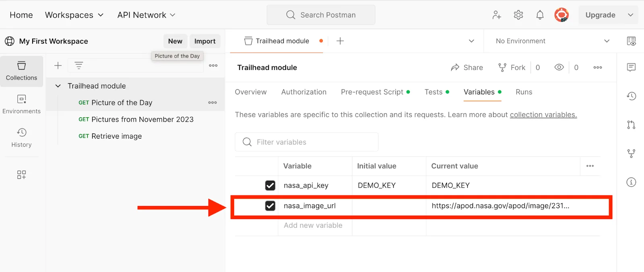Open collections panel more options ellipsis
Viewport: 644px width, 272px height.
point(213,65)
